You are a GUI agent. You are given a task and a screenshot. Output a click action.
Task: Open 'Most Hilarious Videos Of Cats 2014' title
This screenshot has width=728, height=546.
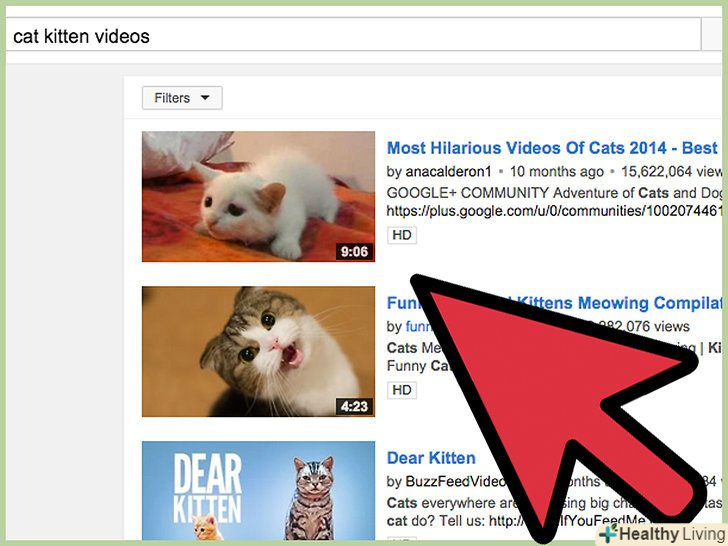(x=552, y=148)
